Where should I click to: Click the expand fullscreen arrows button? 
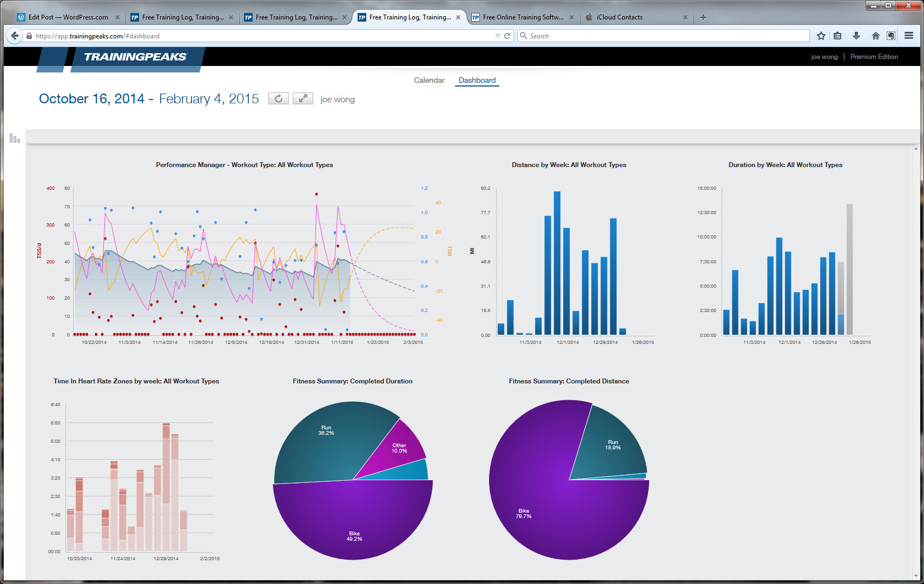pyautogui.click(x=303, y=98)
